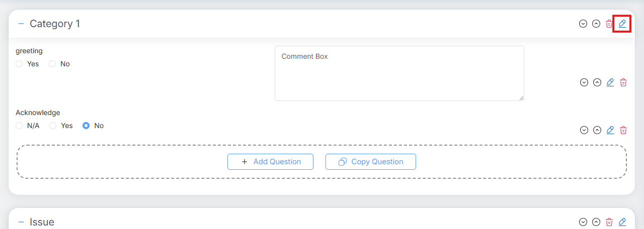
Task: Click into the Comment Box field
Action: [x=399, y=73]
